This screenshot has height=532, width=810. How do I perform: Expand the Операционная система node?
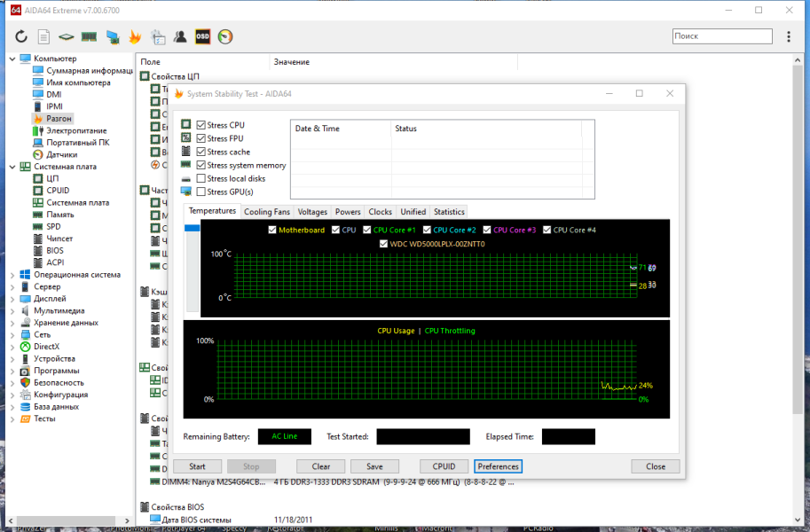point(12,275)
